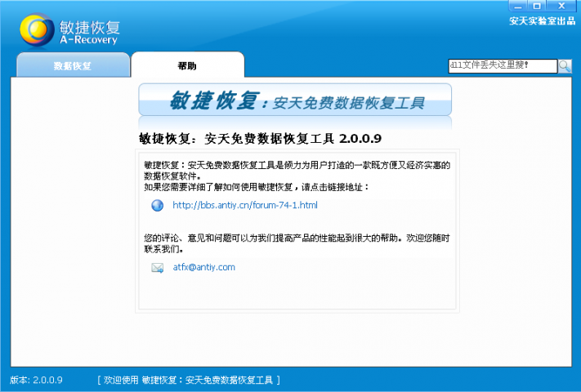This screenshot has width=581, height=392.
Task: Click the 敏捷恢复 banner image
Action: (295, 100)
